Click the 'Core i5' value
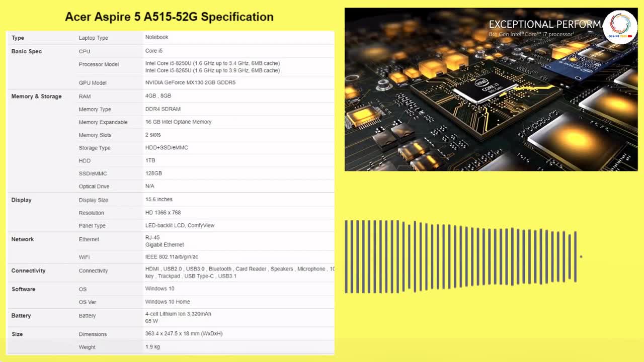 pos(153,51)
